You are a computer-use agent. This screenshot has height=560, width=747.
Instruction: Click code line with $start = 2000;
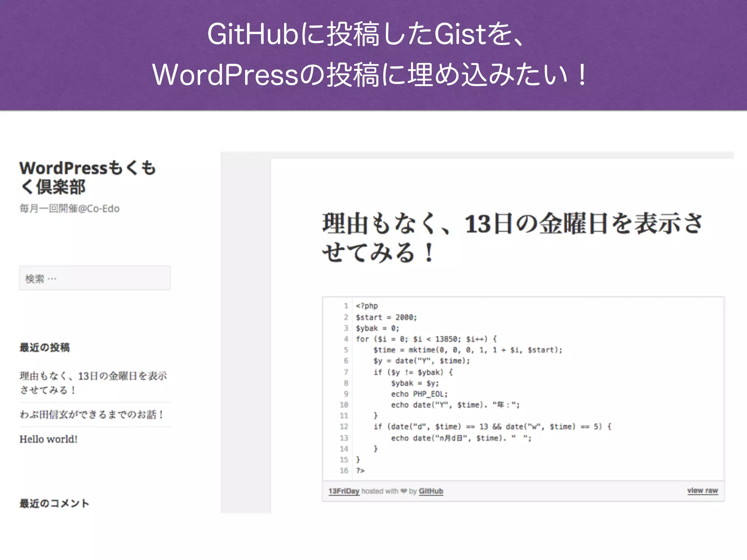coord(386,317)
